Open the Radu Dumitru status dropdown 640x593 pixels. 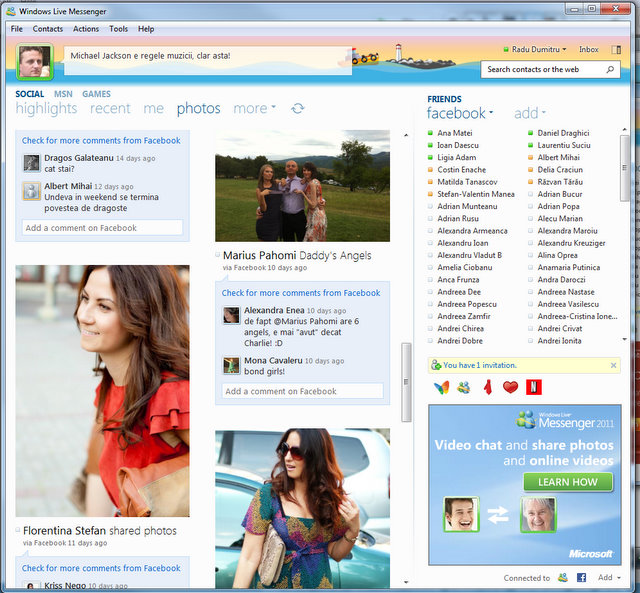[x=564, y=49]
